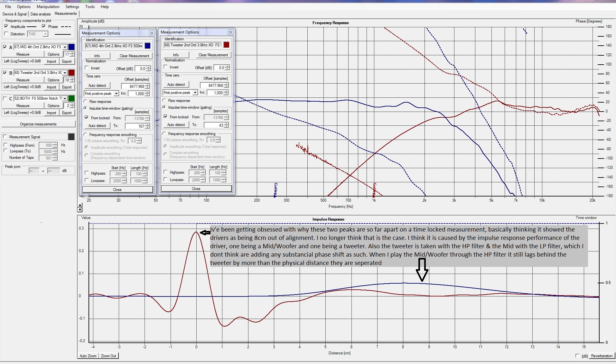Image resolution: width=616 pixels, height=364 pixels.
Task: Enable Highpass (From) checkbox in left panel
Action: (x=5, y=145)
